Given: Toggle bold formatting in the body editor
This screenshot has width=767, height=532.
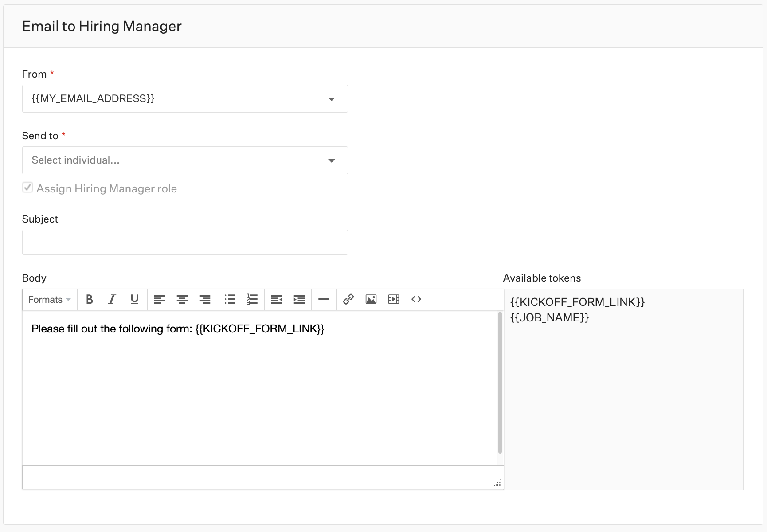Looking at the screenshot, I should (89, 299).
